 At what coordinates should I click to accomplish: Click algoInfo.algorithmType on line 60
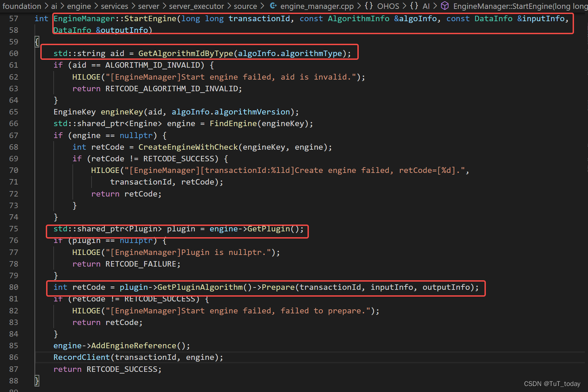tap(290, 53)
